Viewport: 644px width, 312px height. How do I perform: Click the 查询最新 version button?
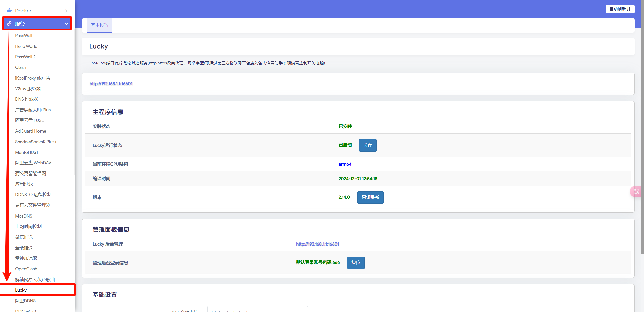point(370,197)
